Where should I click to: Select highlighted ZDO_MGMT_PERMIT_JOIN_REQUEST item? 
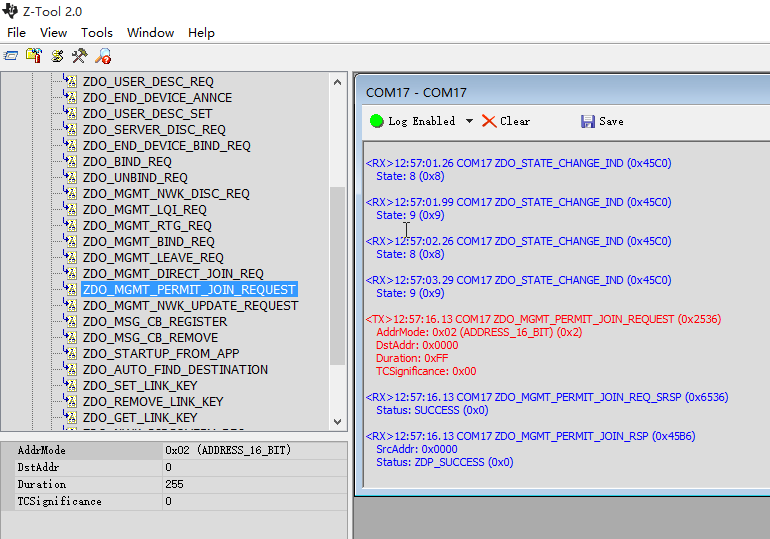coord(189,290)
